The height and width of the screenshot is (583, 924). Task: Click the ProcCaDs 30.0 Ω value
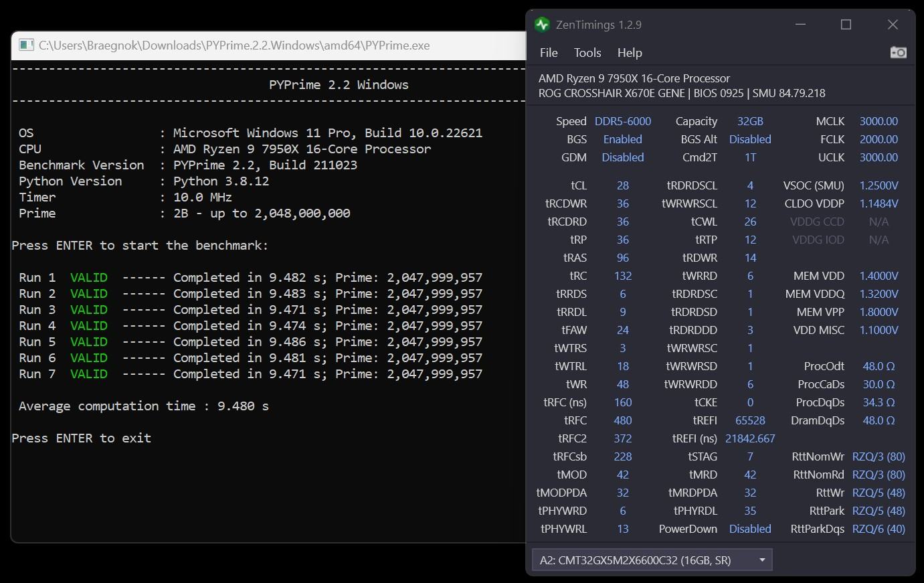[x=879, y=384]
